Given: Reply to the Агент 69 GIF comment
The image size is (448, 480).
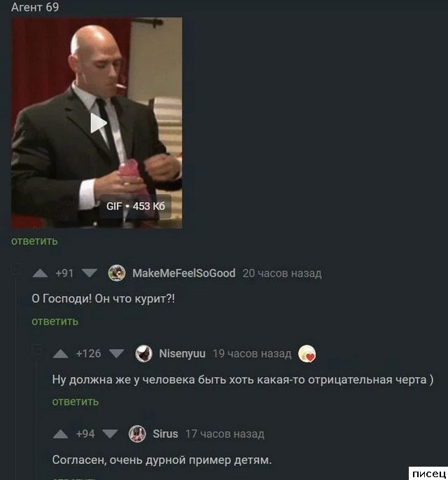Looking at the screenshot, I should [x=34, y=241].
